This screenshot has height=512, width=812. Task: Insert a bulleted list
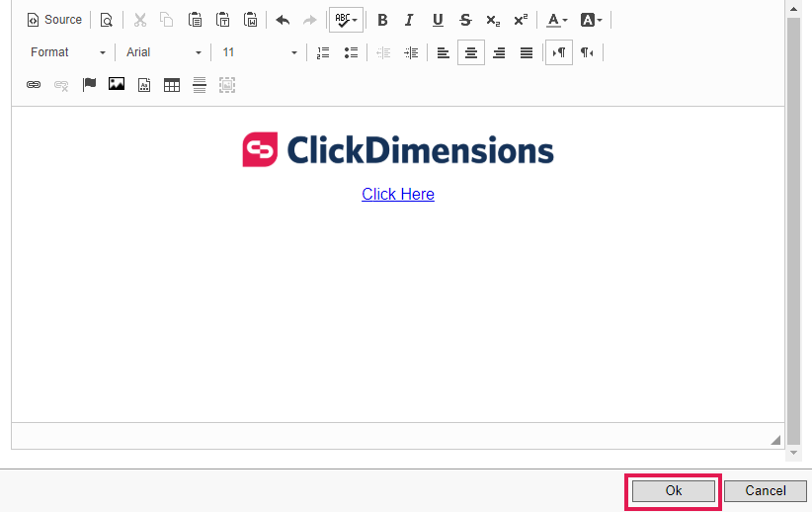[351, 52]
